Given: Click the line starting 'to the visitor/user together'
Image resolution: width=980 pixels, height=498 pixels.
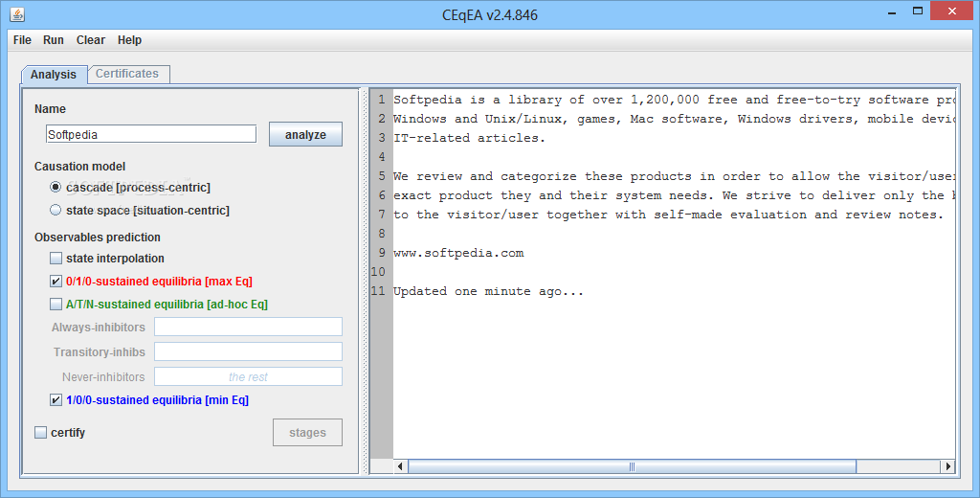Looking at the screenshot, I should pos(668,215).
